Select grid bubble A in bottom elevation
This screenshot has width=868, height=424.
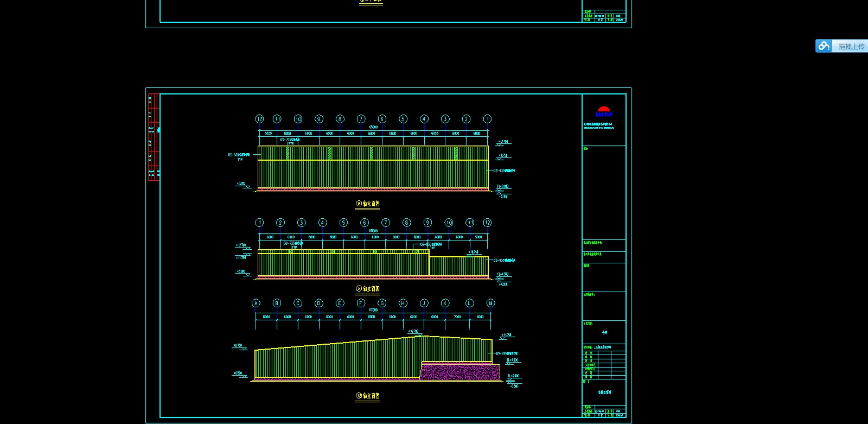pyautogui.click(x=256, y=303)
